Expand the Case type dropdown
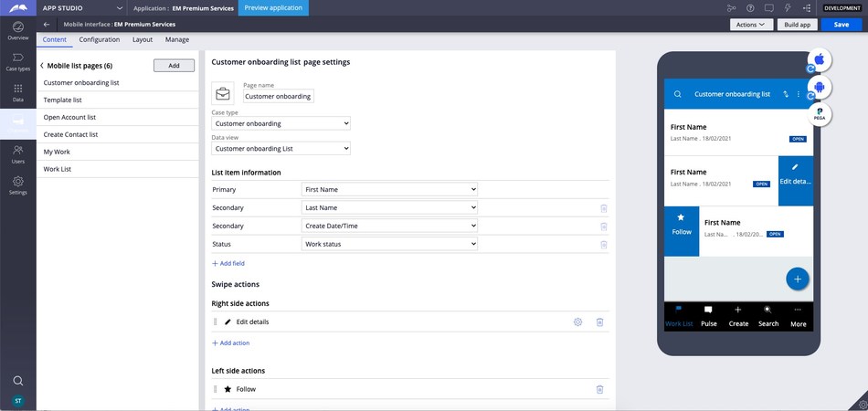The height and width of the screenshot is (411, 868). 281,123
